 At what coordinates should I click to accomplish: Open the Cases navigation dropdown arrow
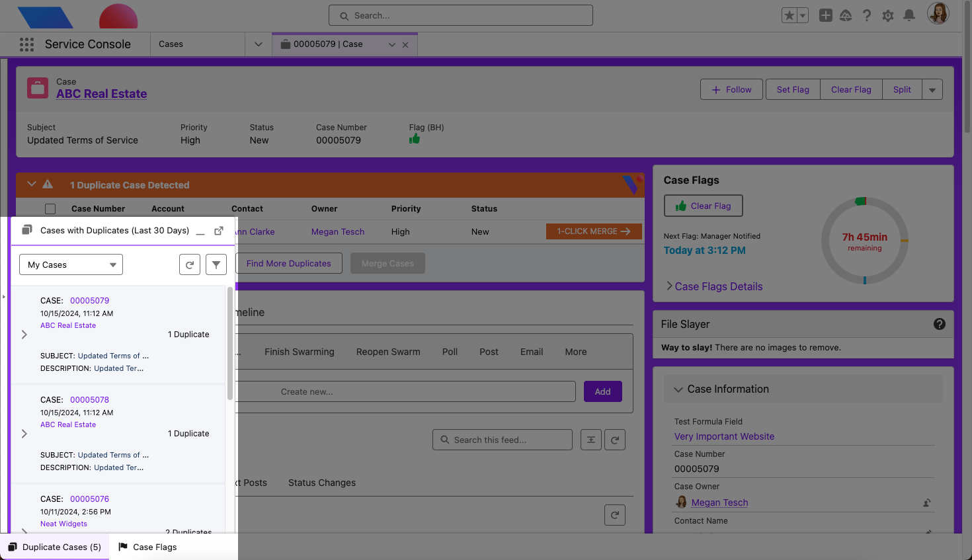(x=259, y=44)
